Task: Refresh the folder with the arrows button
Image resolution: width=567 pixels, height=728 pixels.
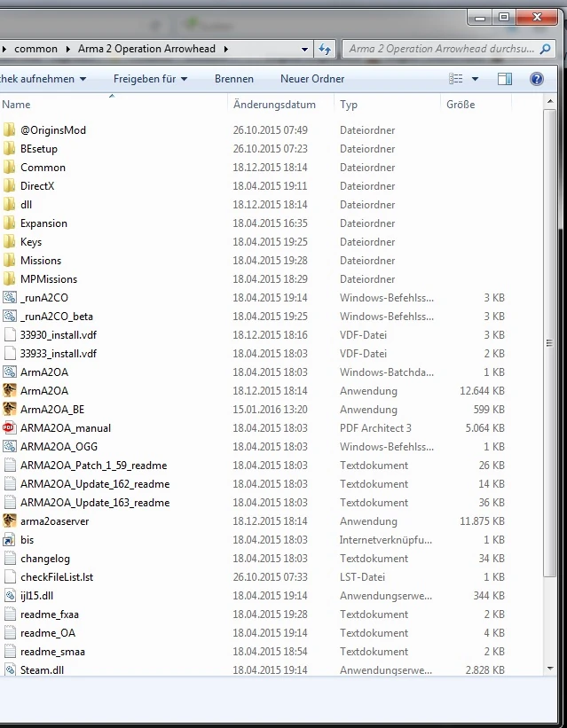Action: click(x=325, y=49)
